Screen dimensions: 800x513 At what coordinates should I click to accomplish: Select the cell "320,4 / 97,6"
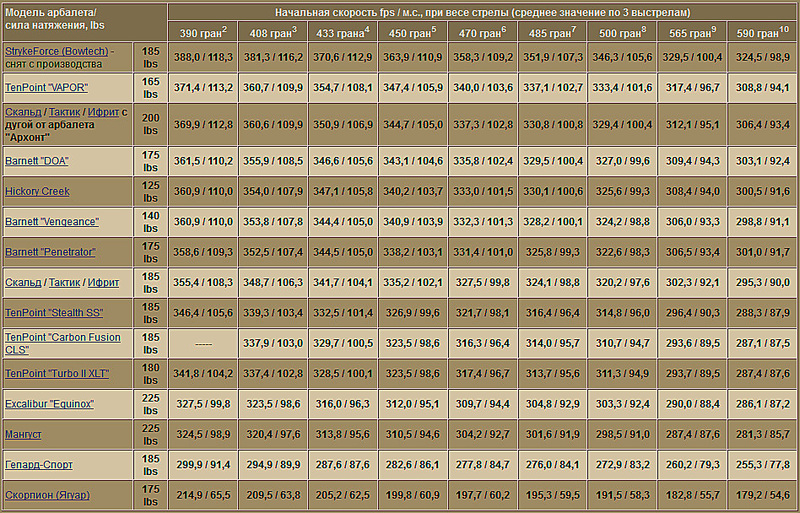pos(273,434)
